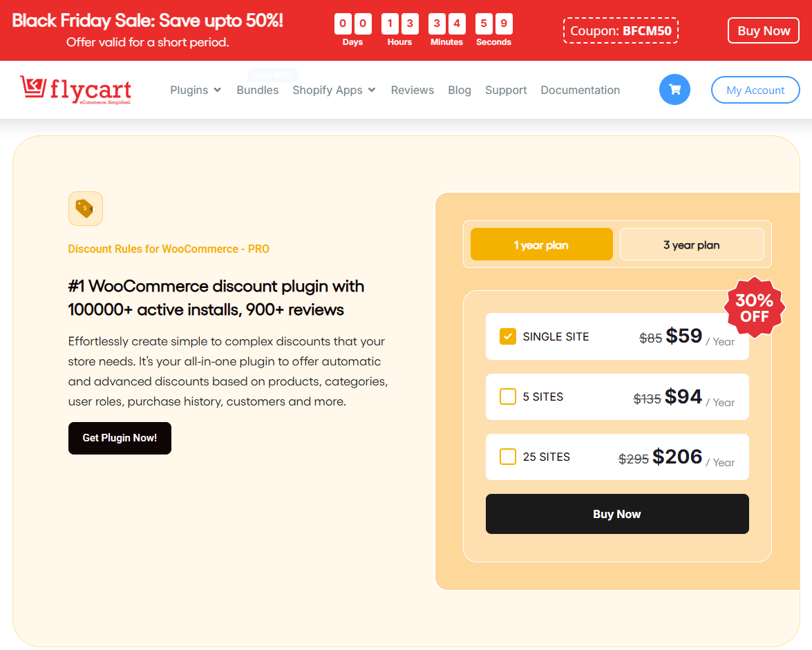
Task: Check the 25 SITES pricing option
Action: 508,457
